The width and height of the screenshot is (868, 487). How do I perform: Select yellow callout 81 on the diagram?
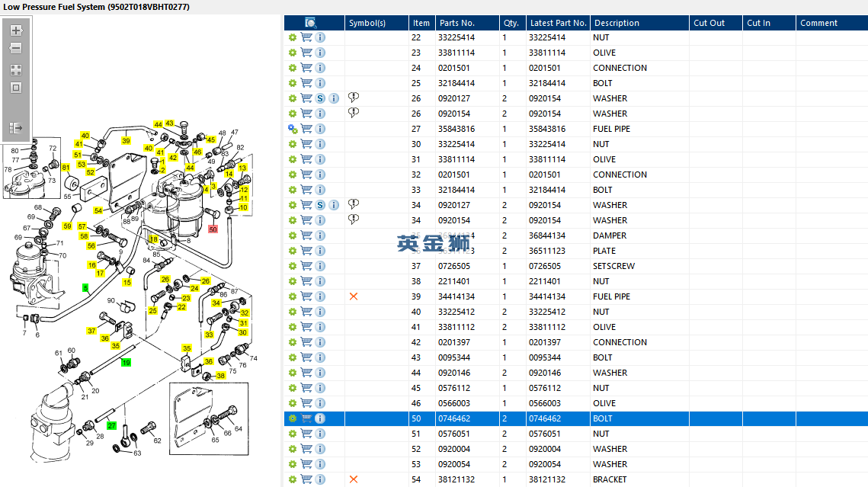click(66, 167)
